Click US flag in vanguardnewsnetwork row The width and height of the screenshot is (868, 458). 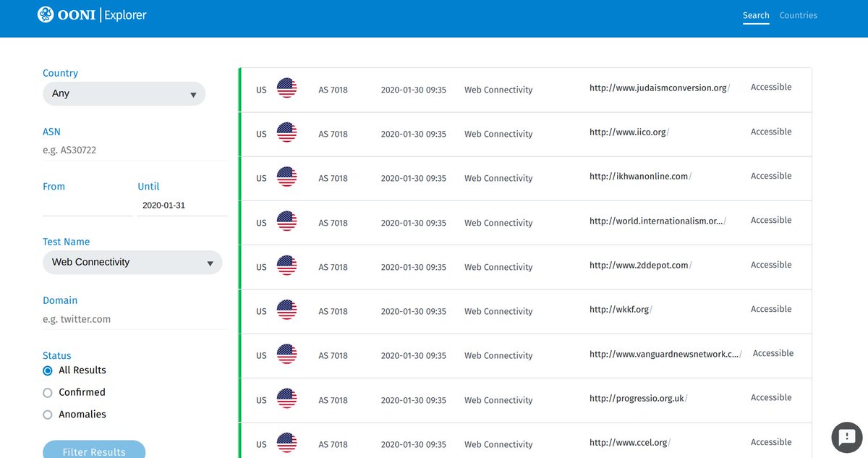[x=287, y=354]
